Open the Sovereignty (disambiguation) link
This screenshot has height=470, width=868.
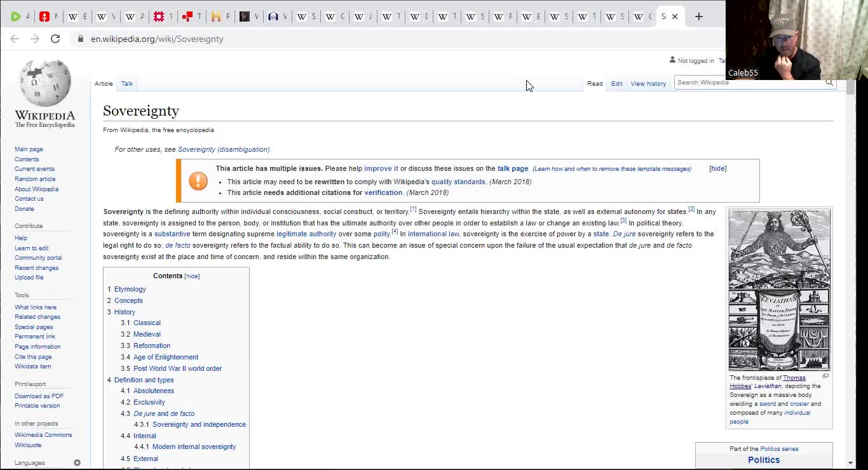pos(224,149)
